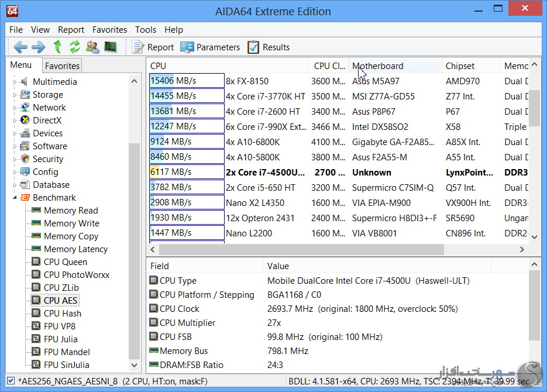Toggle the AES256 status bar checkbox
Image resolution: width=547 pixels, height=392 pixels.
click(x=11, y=381)
